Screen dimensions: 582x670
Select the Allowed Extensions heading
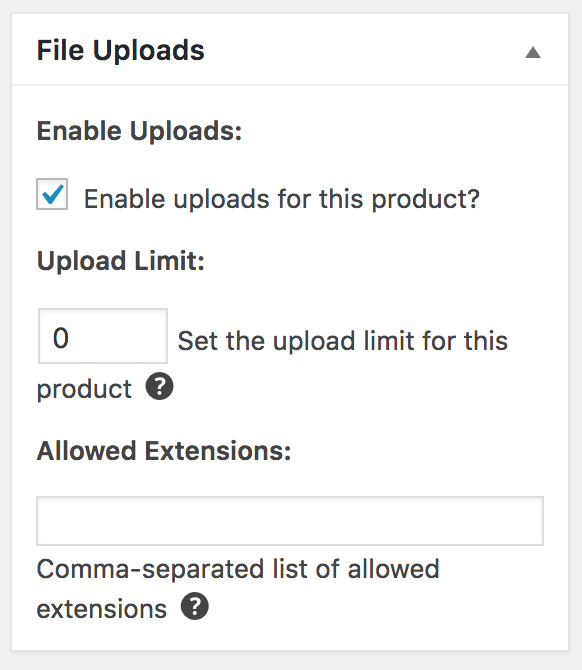[x=164, y=451]
